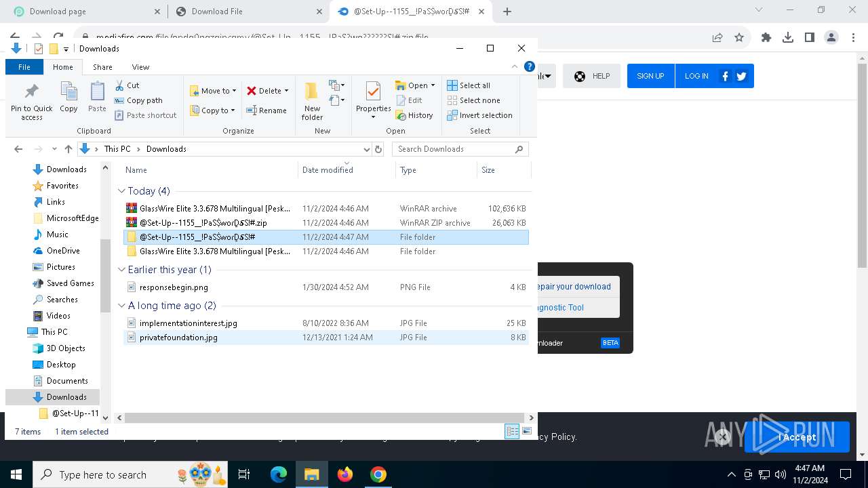The height and width of the screenshot is (488, 868).
Task: Collapse the Today (4) group
Action: pos(121,191)
